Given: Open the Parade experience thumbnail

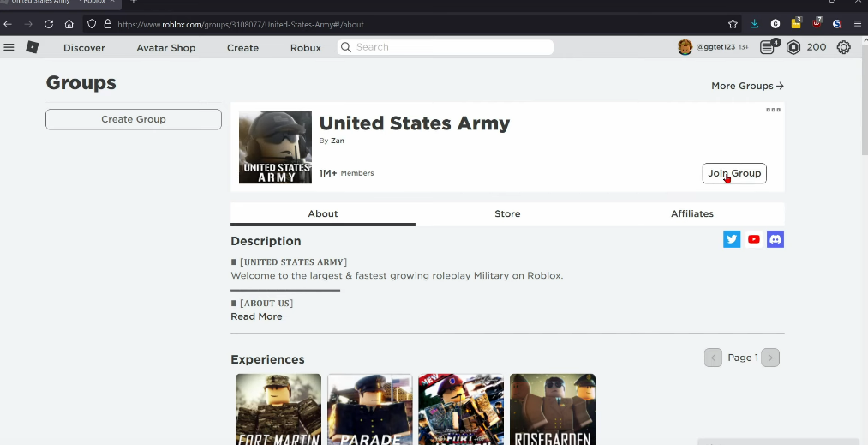Looking at the screenshot, I should [370, 410].
